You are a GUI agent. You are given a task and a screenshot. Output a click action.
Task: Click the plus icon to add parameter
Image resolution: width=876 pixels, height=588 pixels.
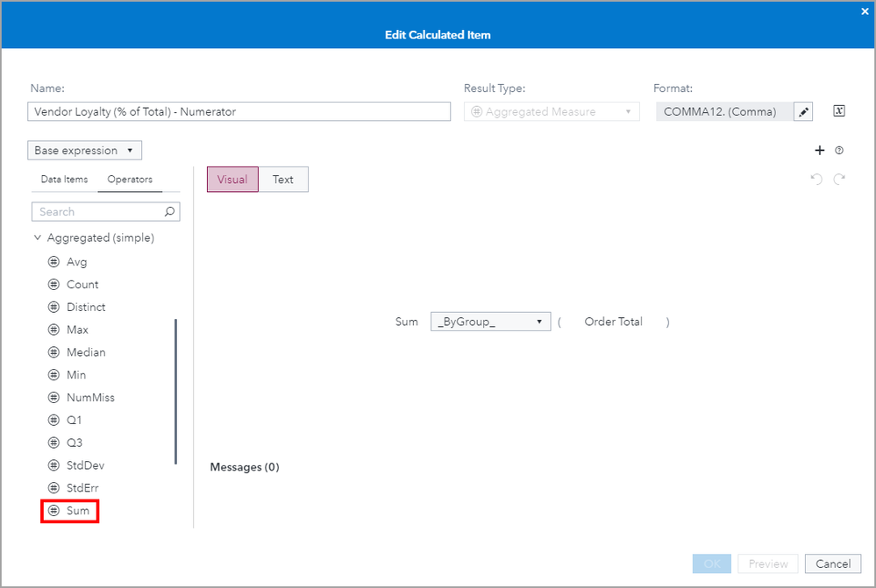[821, 151]
